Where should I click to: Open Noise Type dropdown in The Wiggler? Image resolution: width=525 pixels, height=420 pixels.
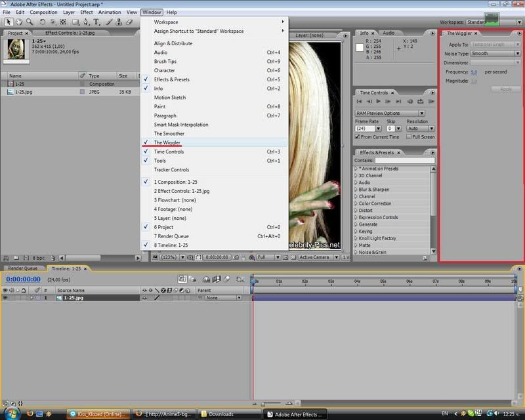pyautogui.click(x=495, y=54)
